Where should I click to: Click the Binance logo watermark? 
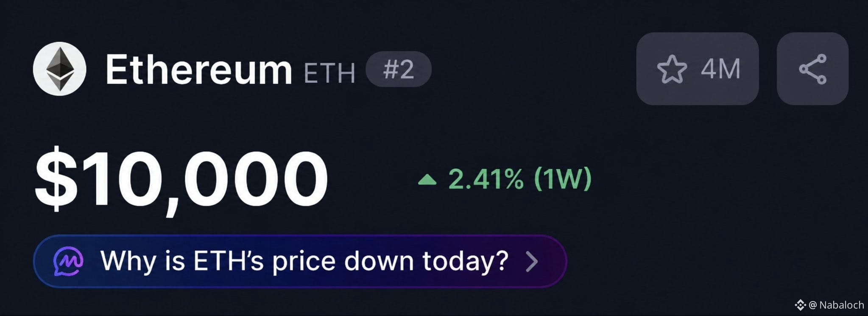(x=800, y=305)
